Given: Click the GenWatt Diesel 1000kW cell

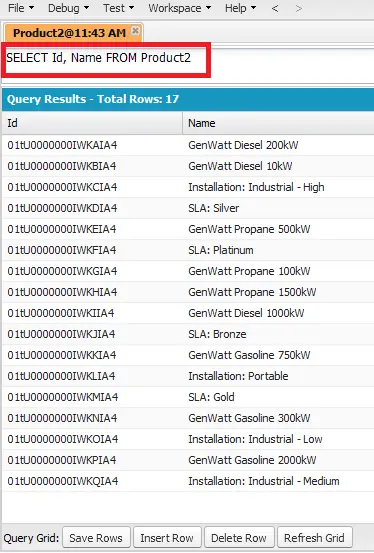Looking at the screenshot, I should click(x=278, y=313).
